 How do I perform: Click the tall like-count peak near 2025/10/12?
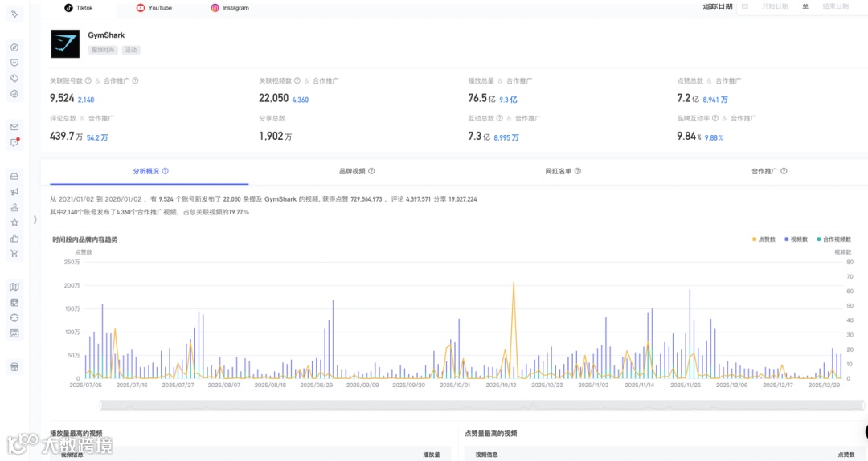point(514,284)
